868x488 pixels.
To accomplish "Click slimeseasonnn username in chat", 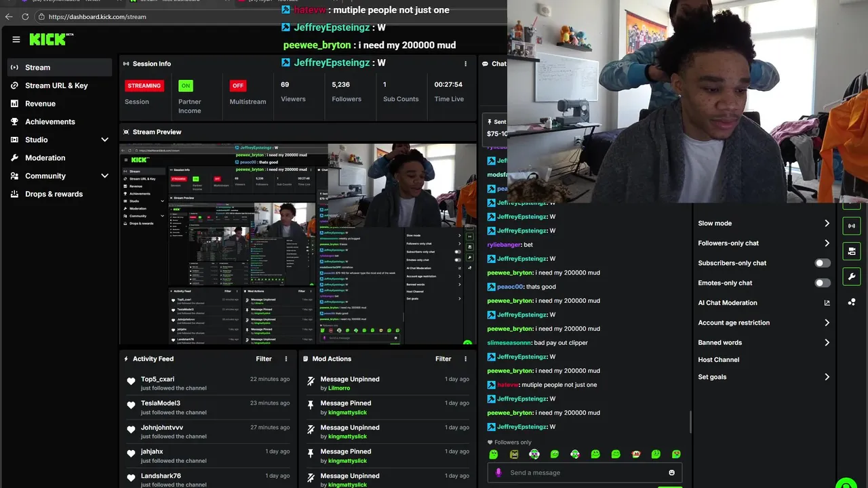I will coord(509,343).
